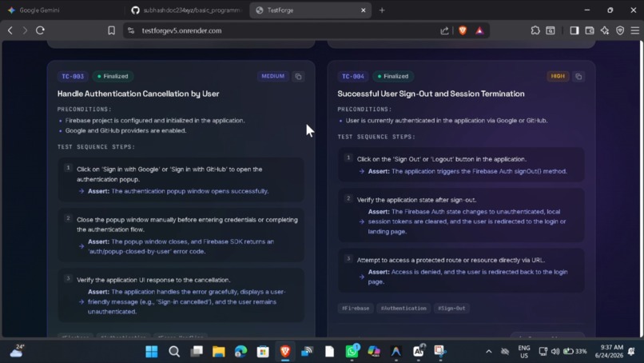The image size is (644, 363).
Task: Open Brave VPN shield icon
Action: pos(620,30)
